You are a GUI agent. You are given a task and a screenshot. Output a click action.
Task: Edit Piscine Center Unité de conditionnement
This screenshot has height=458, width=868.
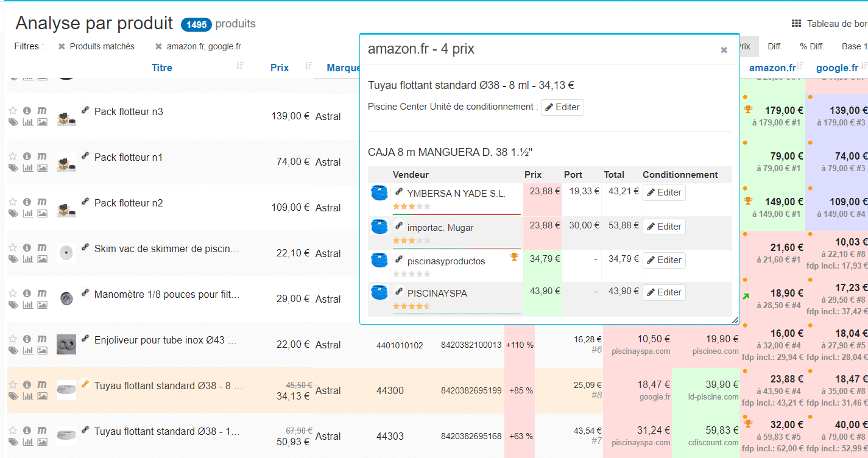562,107
